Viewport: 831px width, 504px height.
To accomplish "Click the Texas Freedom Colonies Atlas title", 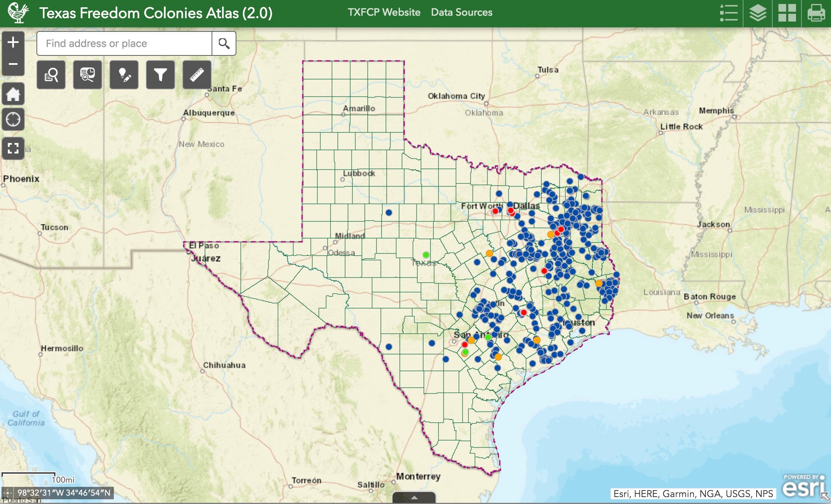I will (x=156, y=12).
